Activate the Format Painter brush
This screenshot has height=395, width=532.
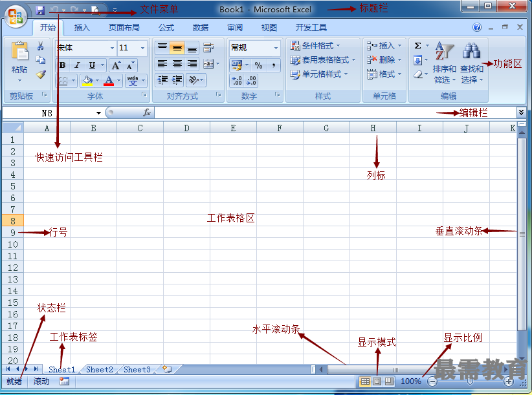[x=41, y=74]
